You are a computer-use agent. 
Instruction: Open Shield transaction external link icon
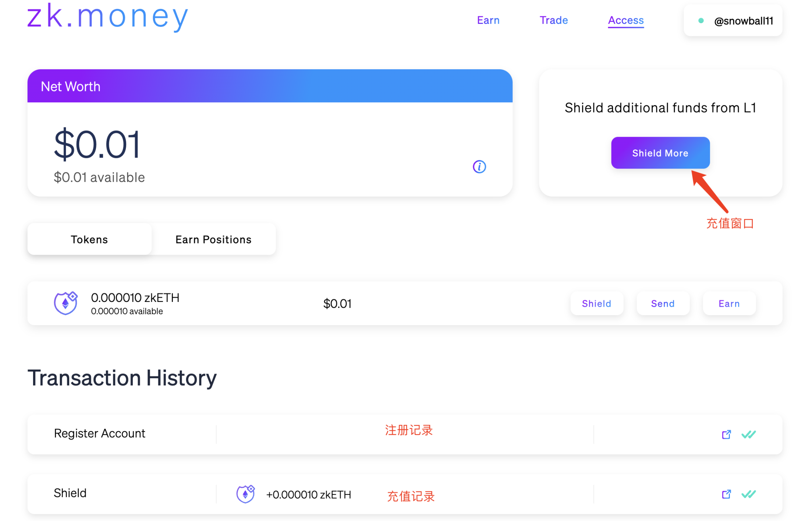pos(726,494)
